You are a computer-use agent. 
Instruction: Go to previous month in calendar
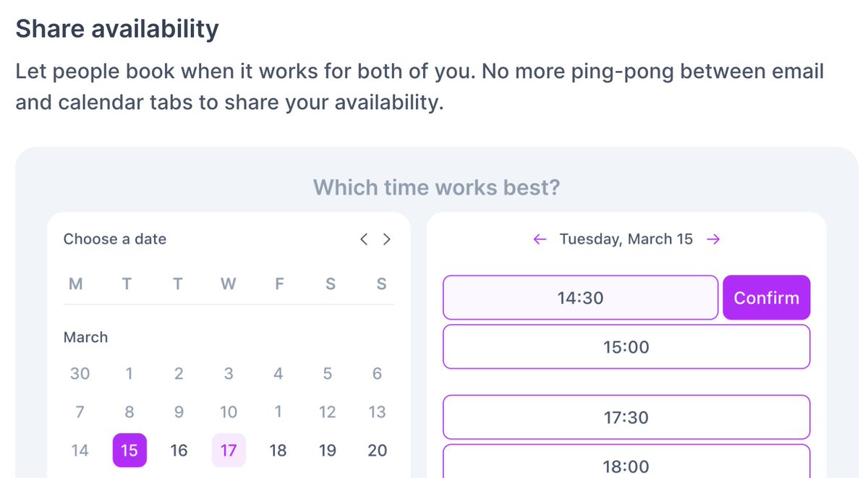pos(365,239)
